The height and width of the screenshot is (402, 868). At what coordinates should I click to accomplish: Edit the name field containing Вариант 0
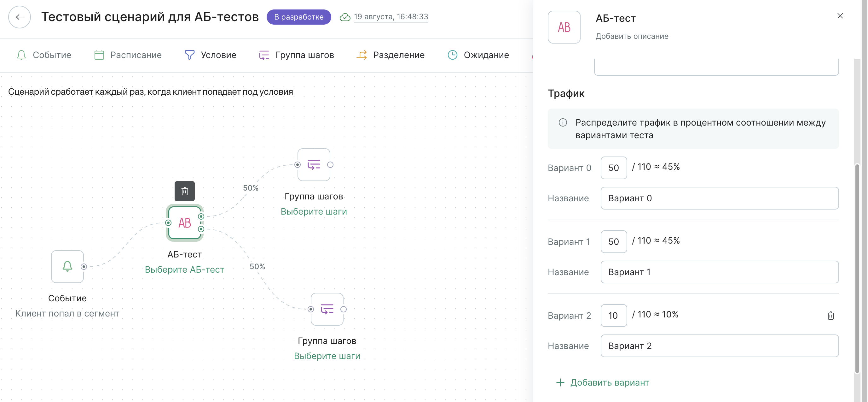coord(720,198)
